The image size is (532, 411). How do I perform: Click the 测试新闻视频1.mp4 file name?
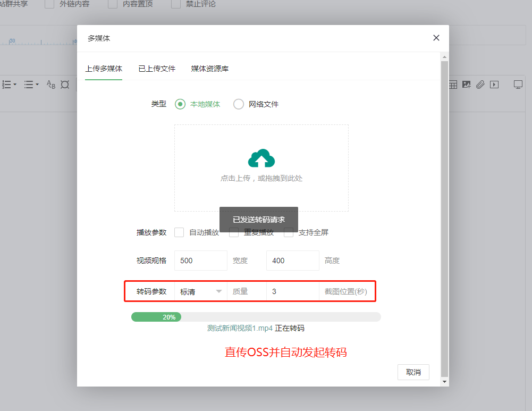coord(240,328)
